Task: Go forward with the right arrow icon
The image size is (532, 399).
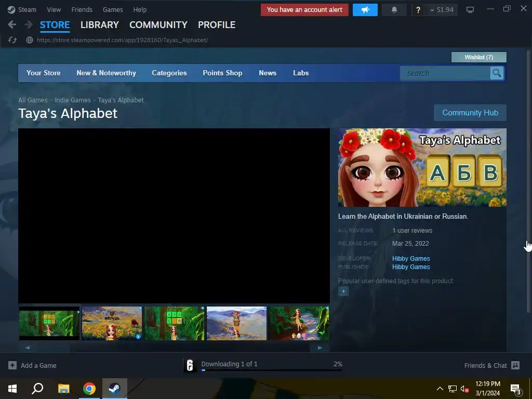Action: [29, 24]
